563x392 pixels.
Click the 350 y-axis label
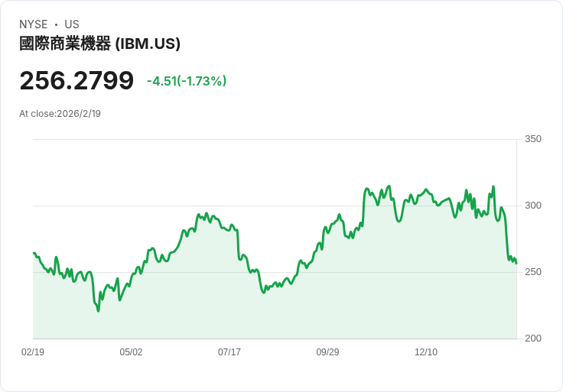click(x=533, y=139)
